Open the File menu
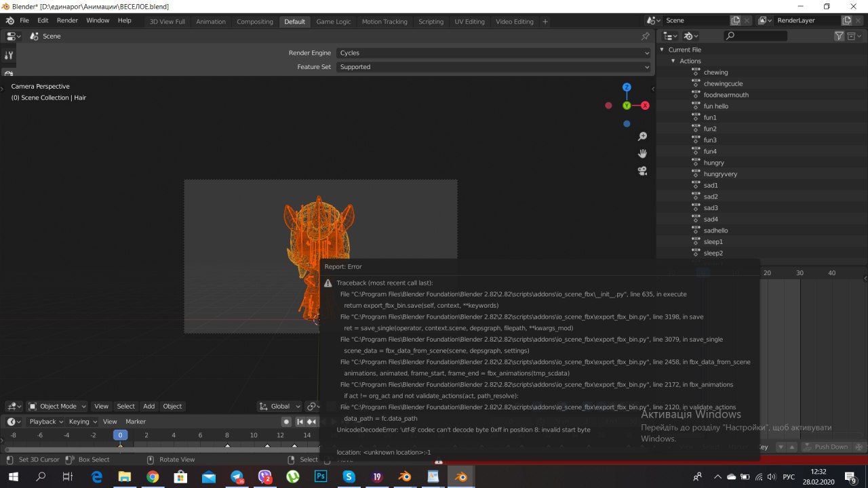The height and width of the screenshot is (488, 868). (24, 21)
